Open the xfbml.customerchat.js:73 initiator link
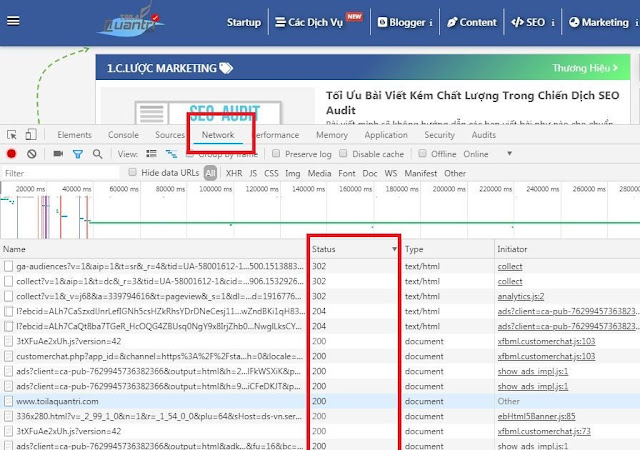 tap(544, 431)
